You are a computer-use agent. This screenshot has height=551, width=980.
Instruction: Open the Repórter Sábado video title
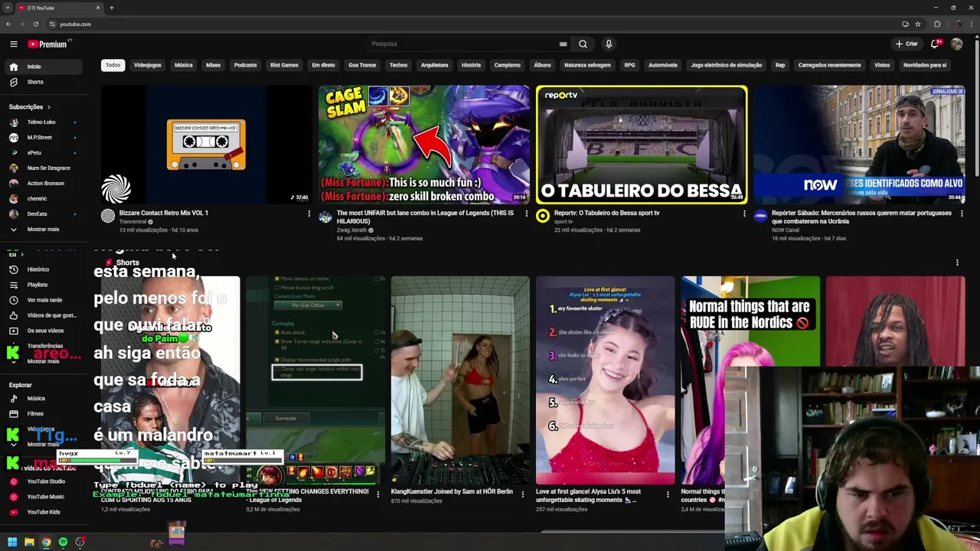tap(861, 217)
